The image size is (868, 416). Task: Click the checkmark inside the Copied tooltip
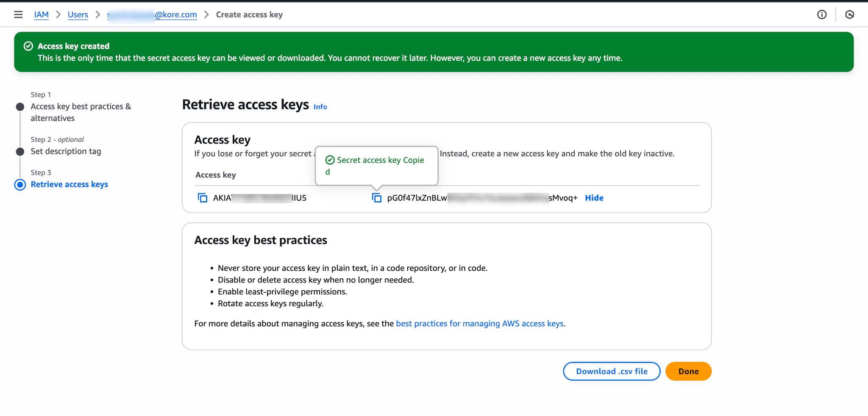[330, 160]
